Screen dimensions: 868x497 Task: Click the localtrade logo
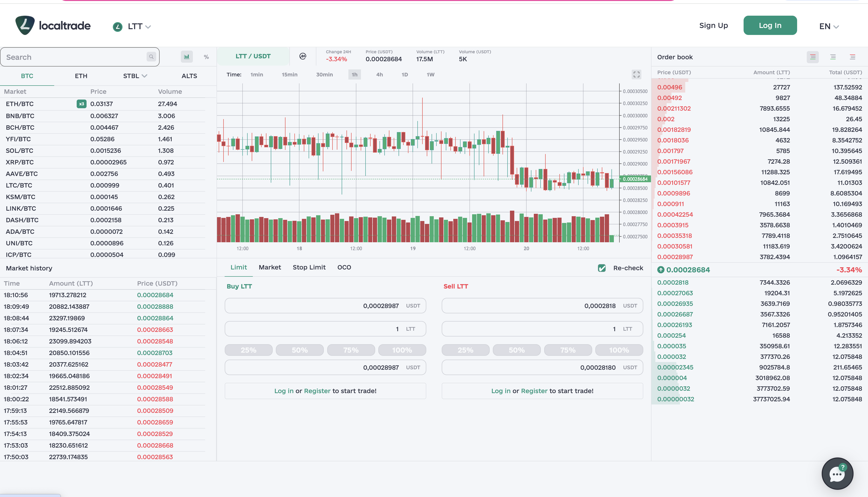tap(53, 25)
